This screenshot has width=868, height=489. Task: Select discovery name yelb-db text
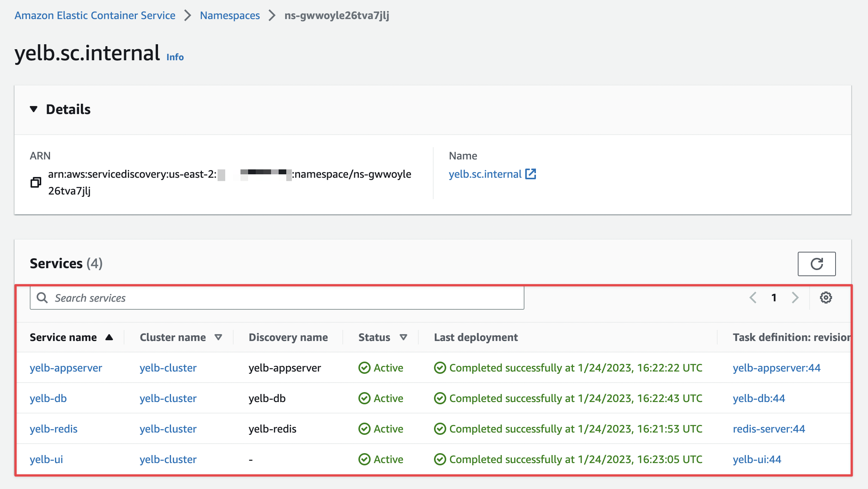coord(267,398)
